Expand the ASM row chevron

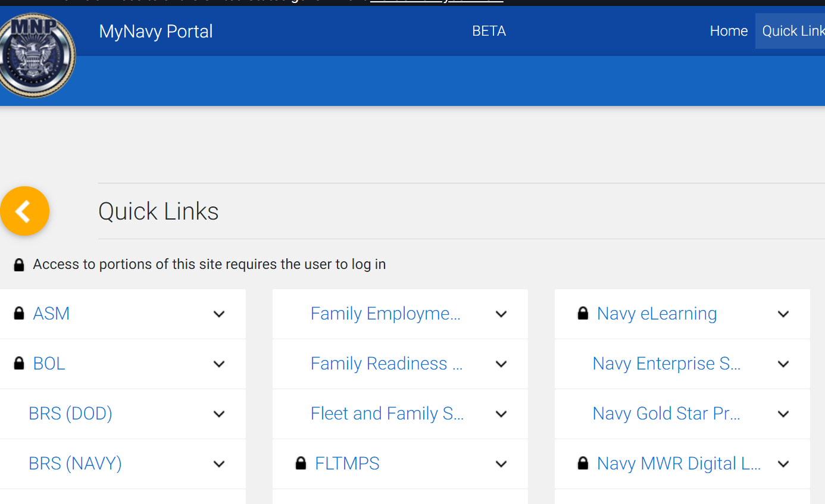pyautogui.click(x=219, y=314)
